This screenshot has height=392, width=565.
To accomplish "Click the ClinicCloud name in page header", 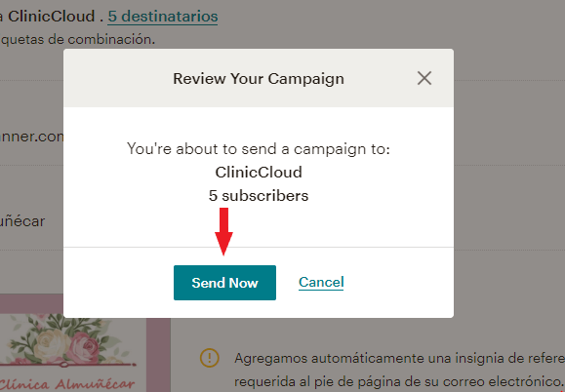I will 51,17.
